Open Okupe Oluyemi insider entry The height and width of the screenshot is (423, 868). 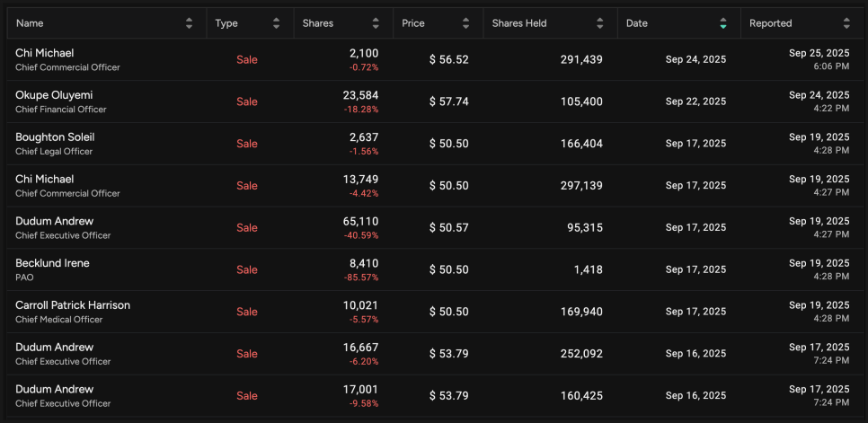click(x=54, y=95)
